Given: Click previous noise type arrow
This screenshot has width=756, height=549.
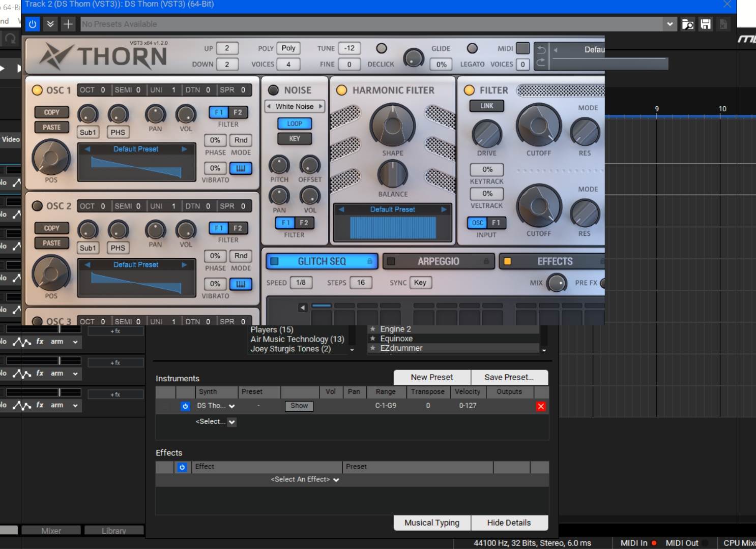Looking at the screenshot, I should point(269,106).
